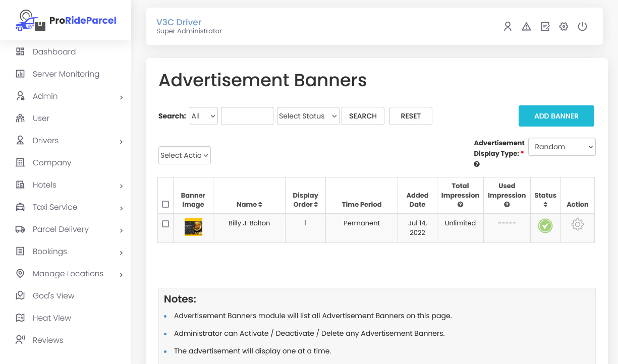Click the Advertisement Display Type help icon
Image resolution: width=618 pixels, height=364 pixels.
477,164
